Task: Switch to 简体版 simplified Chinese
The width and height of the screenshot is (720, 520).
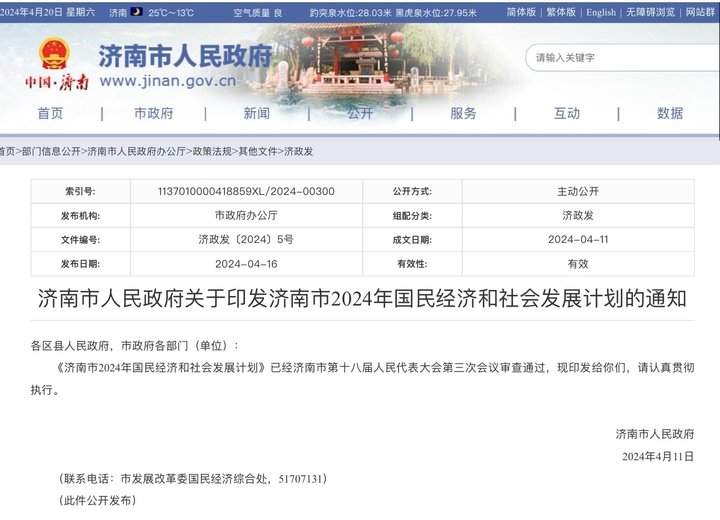Action: [x=521, y=13]
